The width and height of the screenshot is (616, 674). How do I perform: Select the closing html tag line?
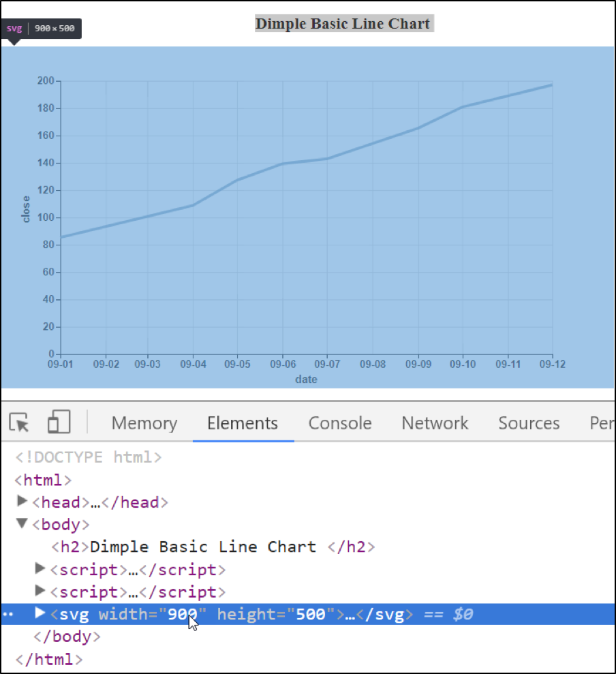[x=48, y=659]
